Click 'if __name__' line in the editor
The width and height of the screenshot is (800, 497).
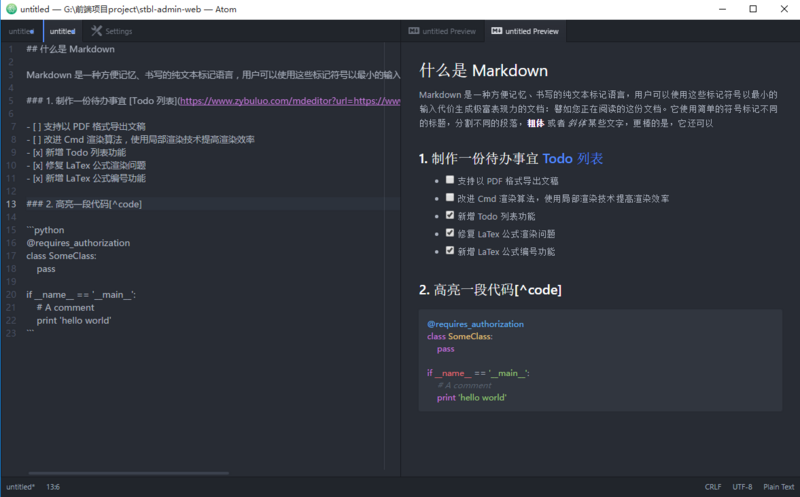(x=81, y=294)
